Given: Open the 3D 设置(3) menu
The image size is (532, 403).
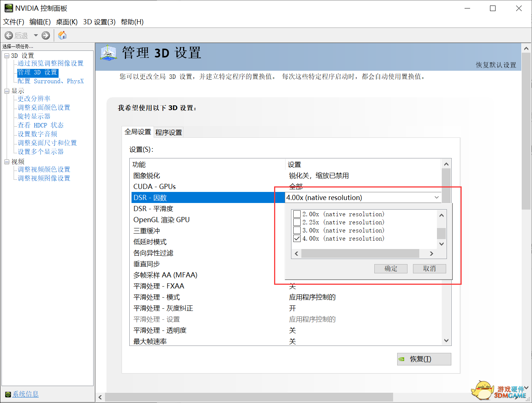Looking at the screenshot, I should (99, 22).
